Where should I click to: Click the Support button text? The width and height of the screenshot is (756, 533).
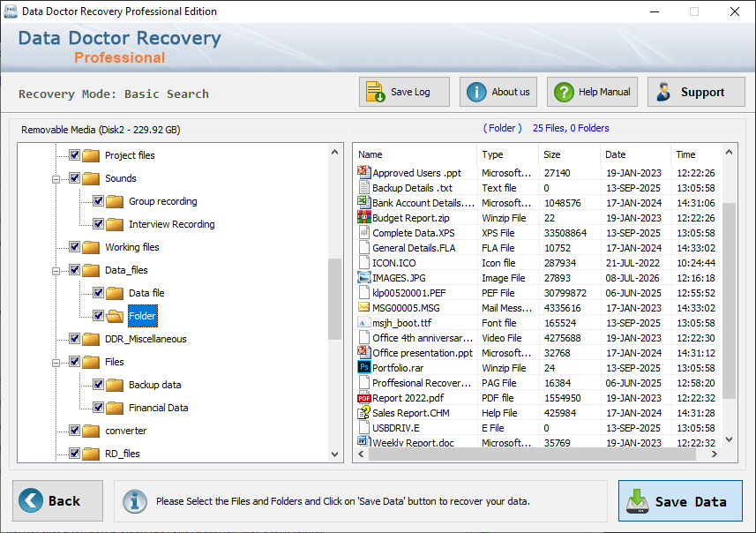coord(702,92)
